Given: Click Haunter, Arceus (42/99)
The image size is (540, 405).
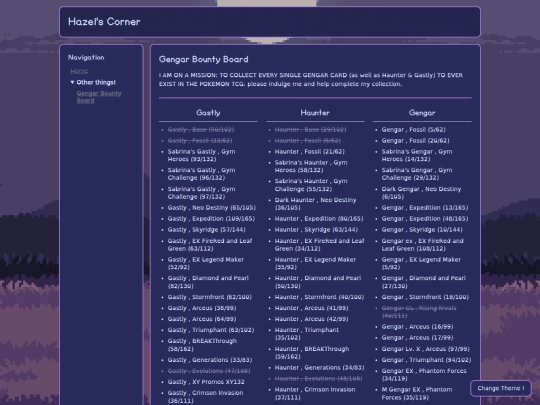Looking at the screenshot, I should pyautogui.click(x=311, y=319).
